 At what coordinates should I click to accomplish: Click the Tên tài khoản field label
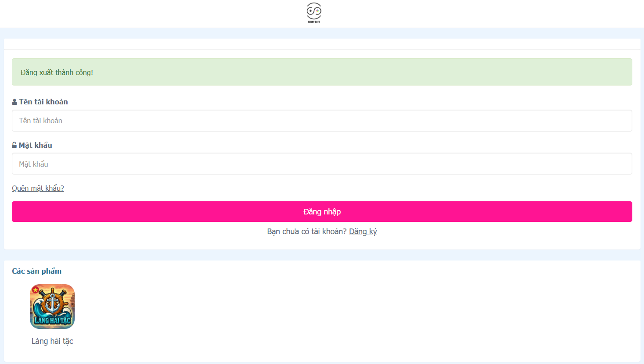click(x=43, y=102)
